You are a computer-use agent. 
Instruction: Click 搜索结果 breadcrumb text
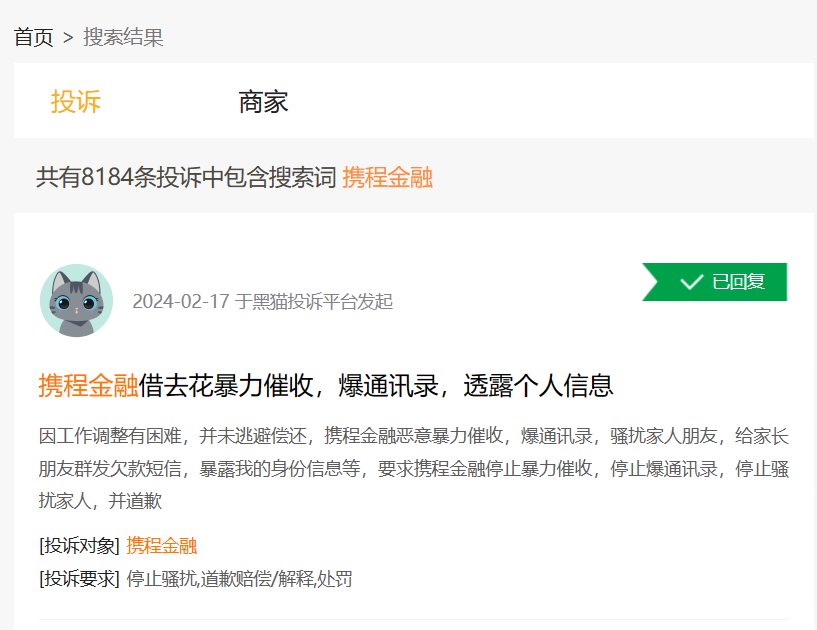pyautogui.click(x=123, y=38)
